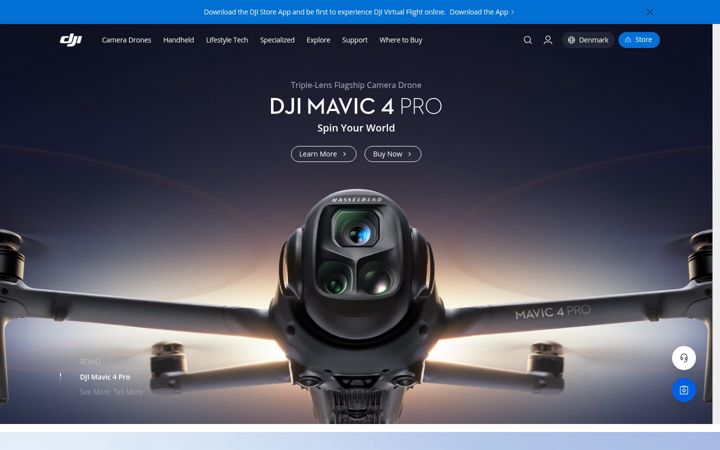720x450 pixels.
Task: Click Learn More for Mavic 4 Pro
Action: coord(323,154)
